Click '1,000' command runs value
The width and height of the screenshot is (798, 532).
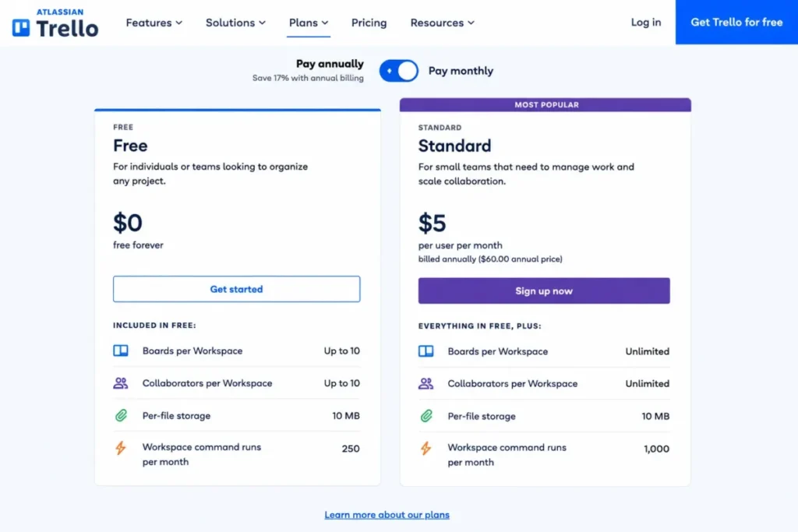point(656,449)
